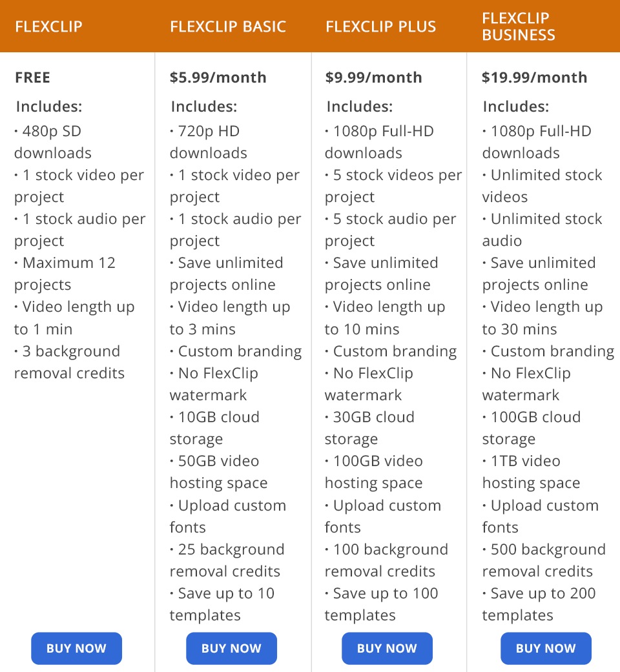Select the 100GB video hosting space item
Screen dimensions: 620x672
pyautogui.click(x=374, y=472)
